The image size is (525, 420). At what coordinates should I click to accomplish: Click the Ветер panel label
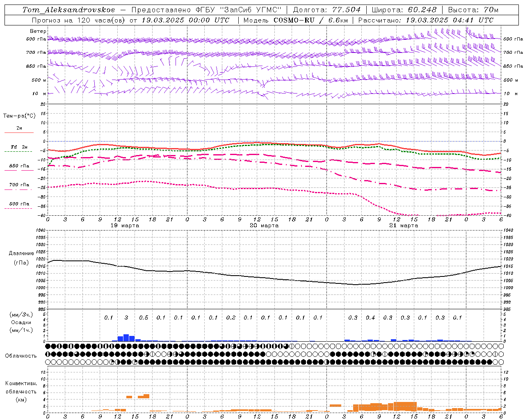click(38, 31)
